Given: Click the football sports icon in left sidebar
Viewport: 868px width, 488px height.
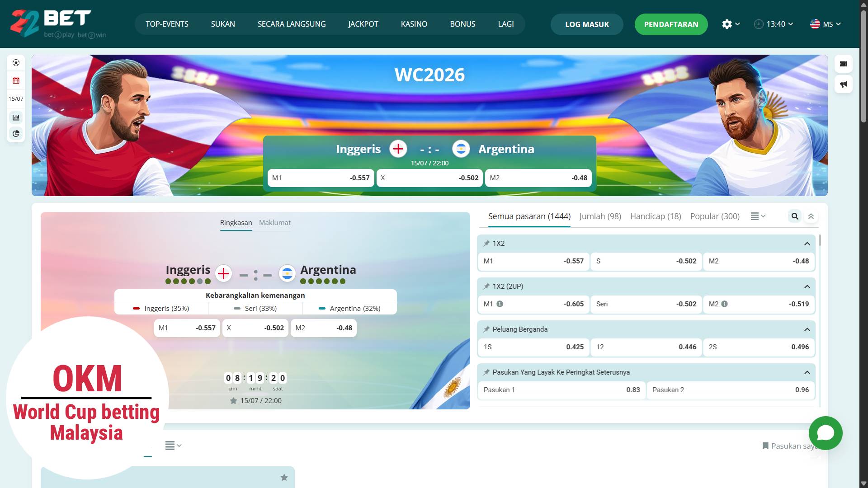Looking at the screenshot, I should [16, 62].
